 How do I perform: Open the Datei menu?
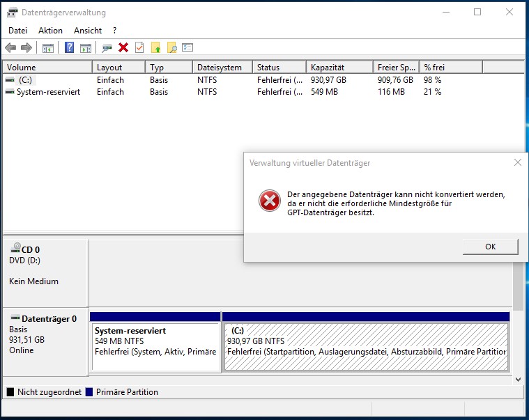[x=17, y=31]
